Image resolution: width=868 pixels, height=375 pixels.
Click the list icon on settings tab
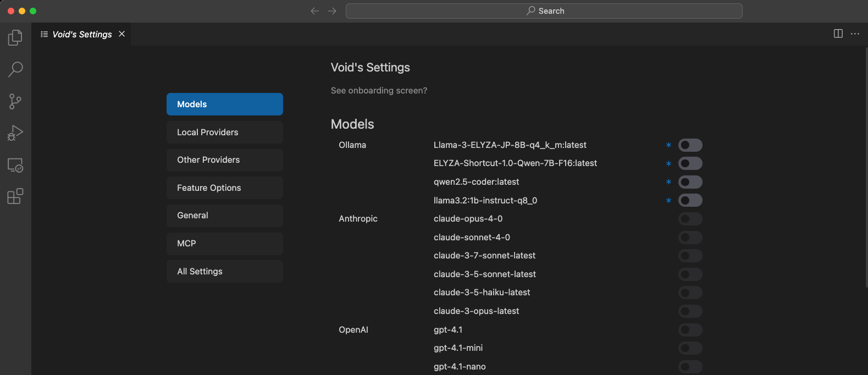(x=45, y=34)
